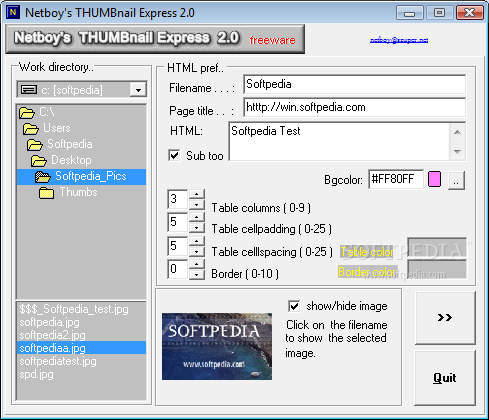Open the netboy email link

(x=399, y=40)
